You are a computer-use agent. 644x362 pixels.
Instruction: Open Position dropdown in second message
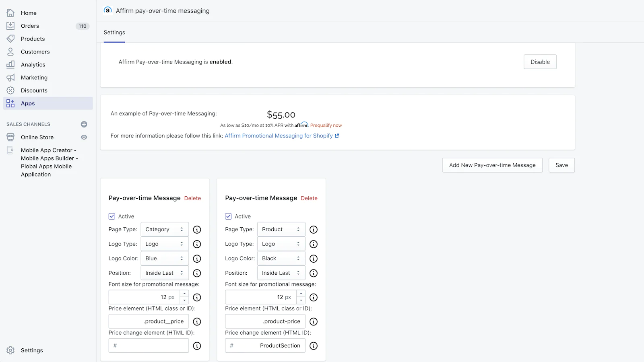(x=281, y=273)
